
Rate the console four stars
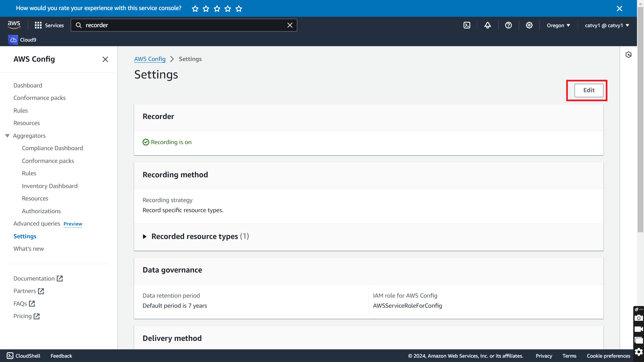point(228,8)
